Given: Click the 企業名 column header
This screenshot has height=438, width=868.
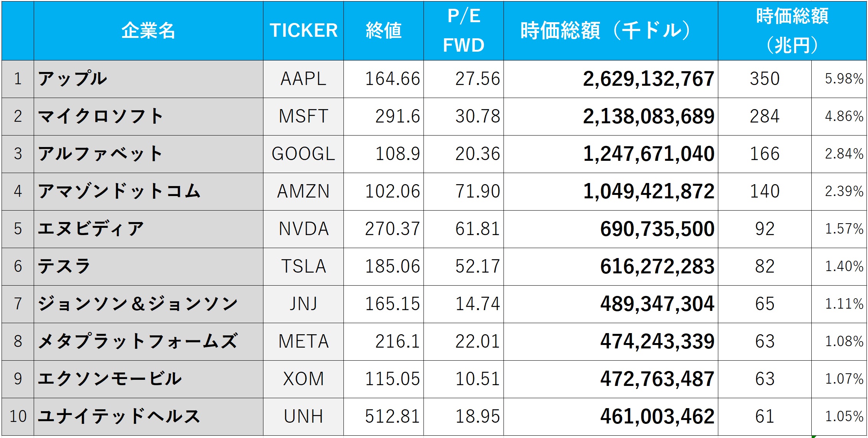Looking at the screenshot, I should tap(148, 31).
